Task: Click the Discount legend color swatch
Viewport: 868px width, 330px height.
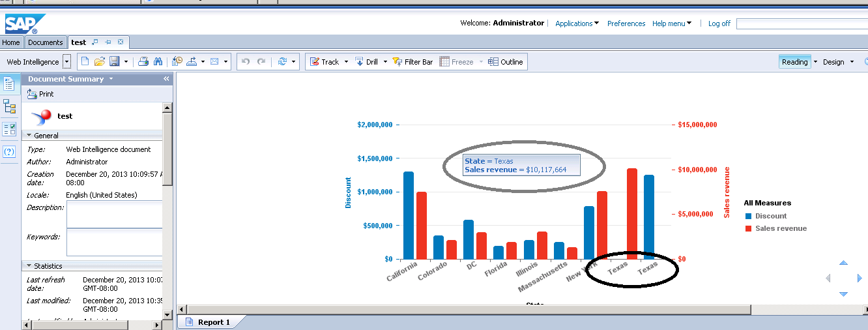Action: coord(749,216)
